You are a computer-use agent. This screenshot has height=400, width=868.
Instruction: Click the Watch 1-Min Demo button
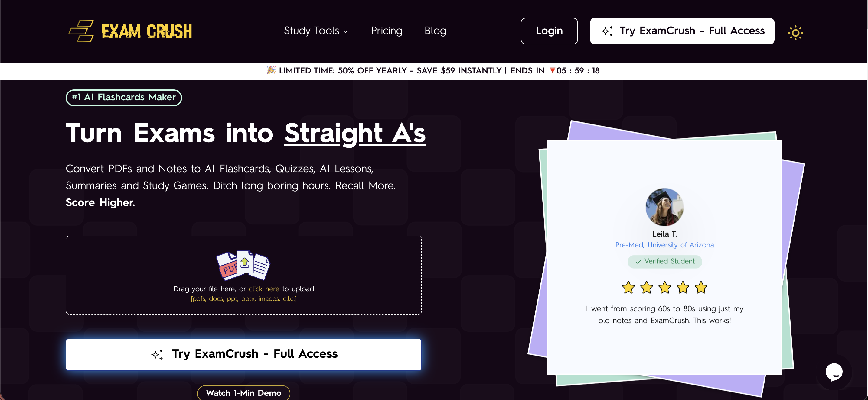click(x=244, y=392)
